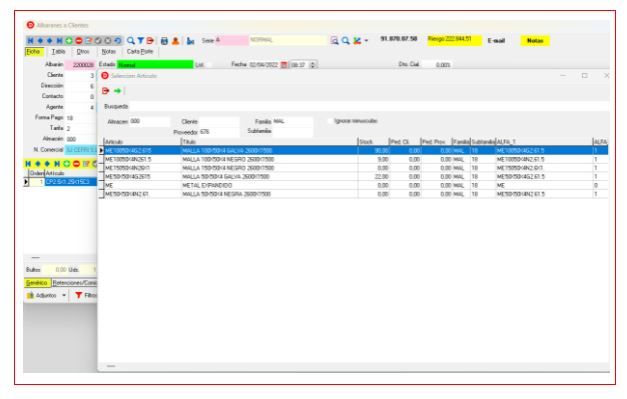Click the yellow Notas button at top right
Viewport: 627px width, 399px height.
(535, 40)
